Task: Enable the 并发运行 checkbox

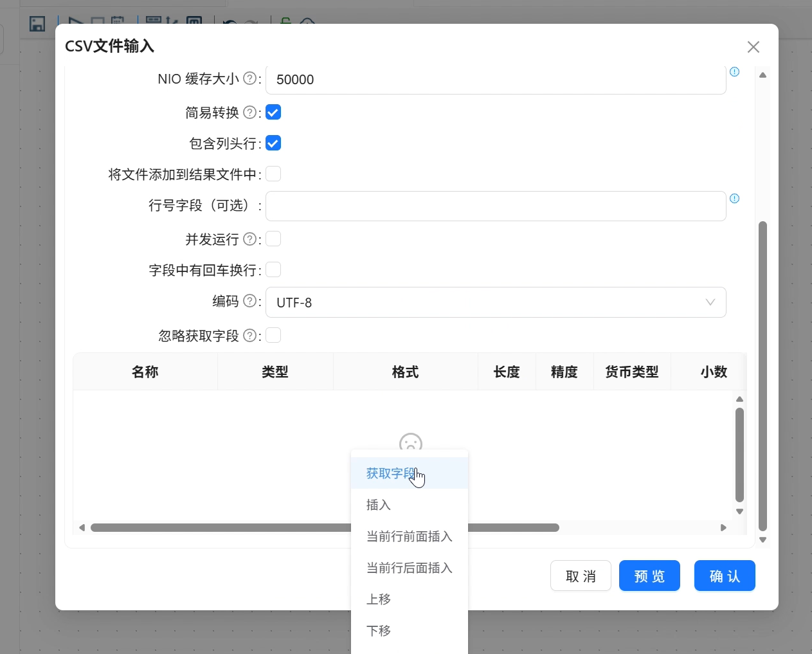Action: tap(273, 239)
